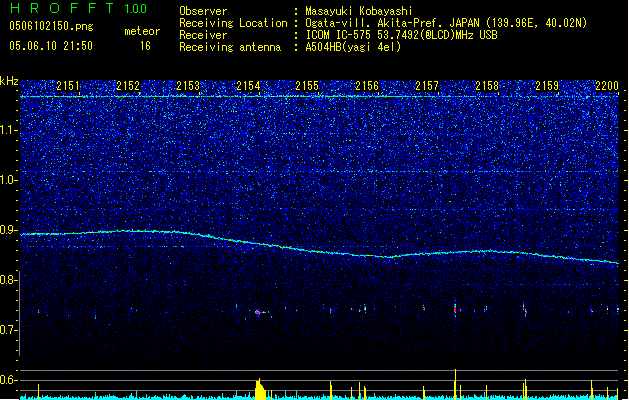Click the 2159 time marker

pos(547,86)
